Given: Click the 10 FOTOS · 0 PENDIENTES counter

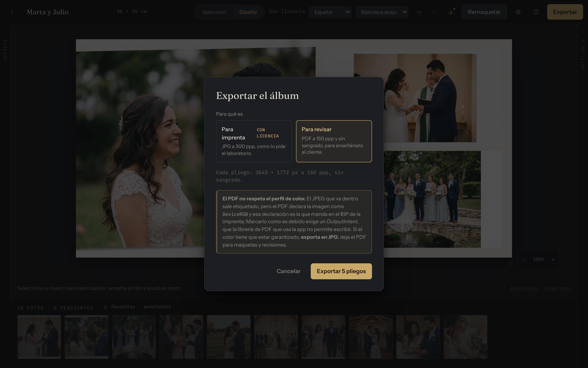Looking at the screenshot, I should pos(55,308).
